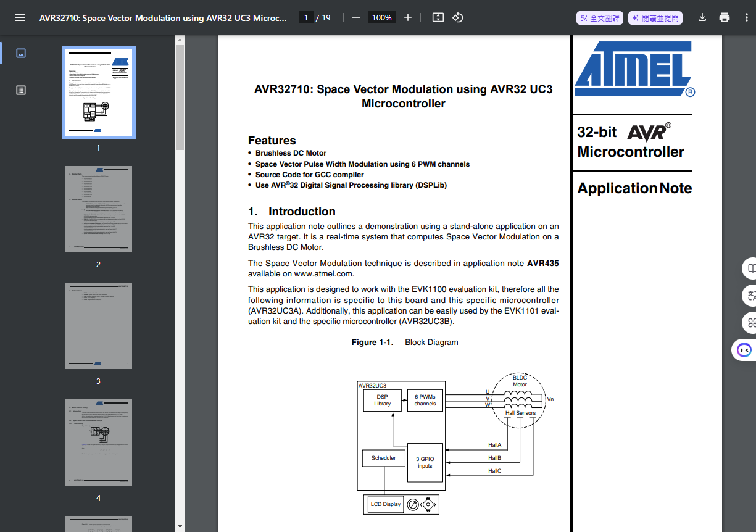The height and width of the screenshot is (532, 756).
Task: Click the "1. Introduction" heading
Action: click(292, 211)
